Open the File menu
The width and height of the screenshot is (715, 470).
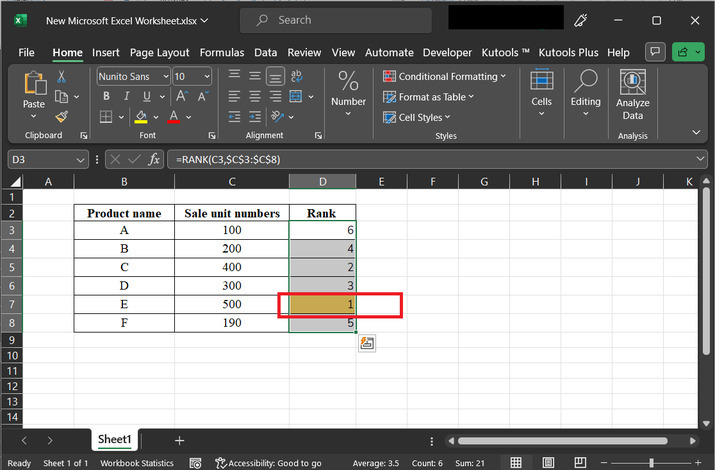click(26, 52)
